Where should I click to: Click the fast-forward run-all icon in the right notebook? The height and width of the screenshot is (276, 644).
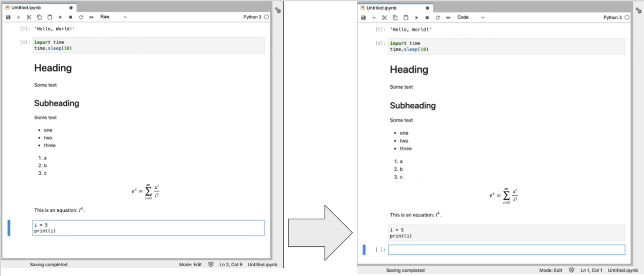coord(448,17)
